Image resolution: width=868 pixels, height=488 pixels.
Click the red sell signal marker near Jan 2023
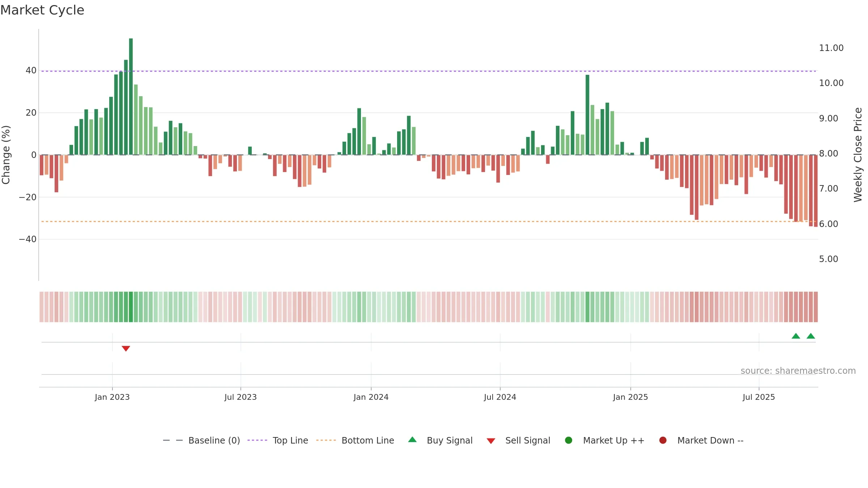126,348
